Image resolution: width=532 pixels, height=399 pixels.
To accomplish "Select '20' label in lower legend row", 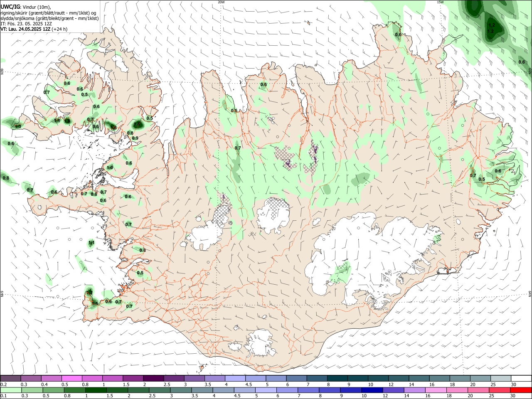I will tap(470, 396).
